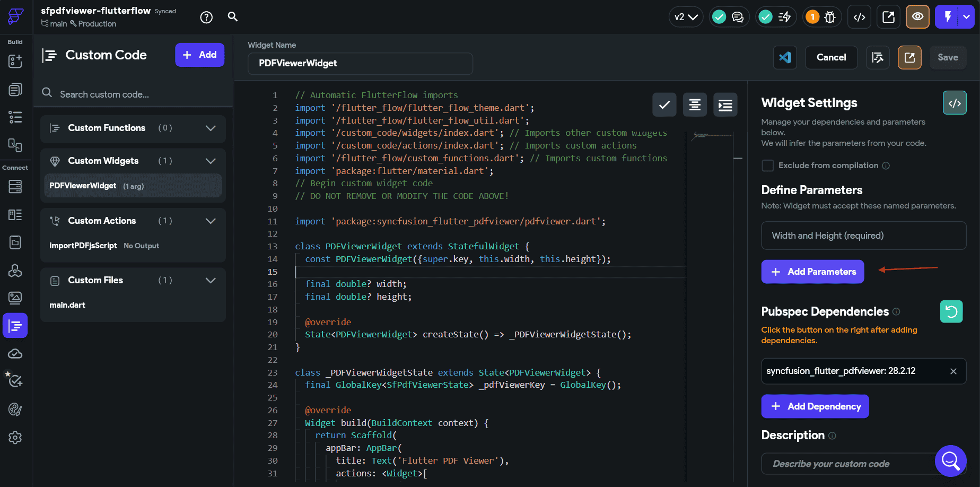This screenshot has height=487, width=980.
Task: Click the Add Parameters button
Action: [x=812, y=272]
